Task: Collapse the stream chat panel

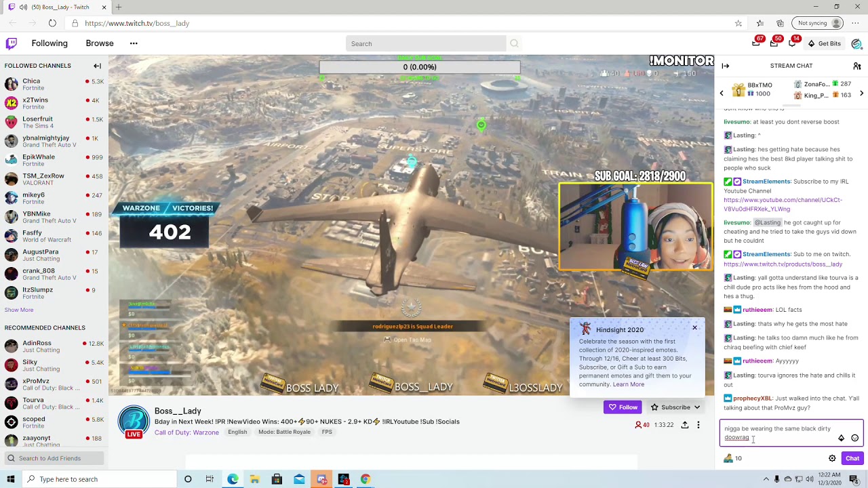Action: [x=726, y=66]
